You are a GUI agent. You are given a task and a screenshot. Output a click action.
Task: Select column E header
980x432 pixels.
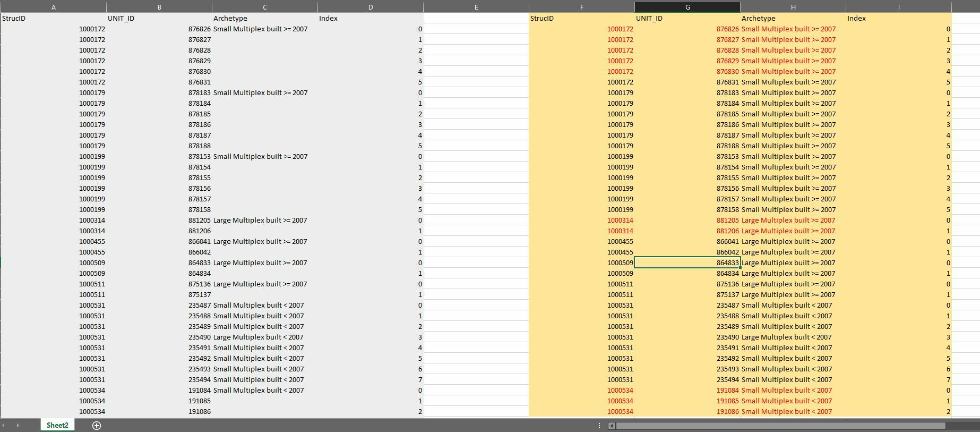click(x=476, y=7)
